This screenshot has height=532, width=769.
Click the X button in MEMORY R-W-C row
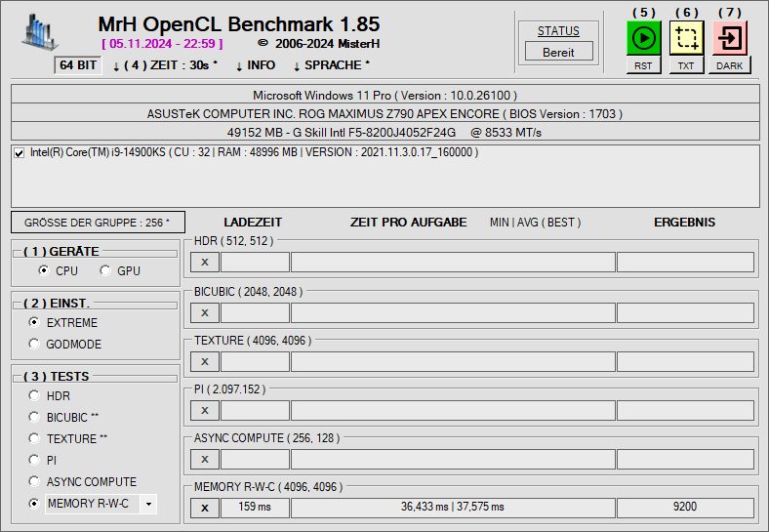[x=205, y=508]
